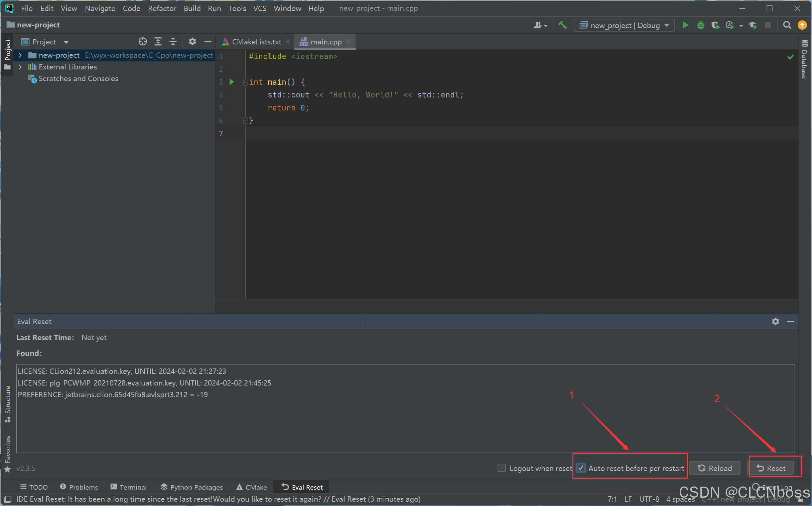Screen dimensions: 812x506
Task: Click Collapse All in the Project panel
Action: point(173,41)
